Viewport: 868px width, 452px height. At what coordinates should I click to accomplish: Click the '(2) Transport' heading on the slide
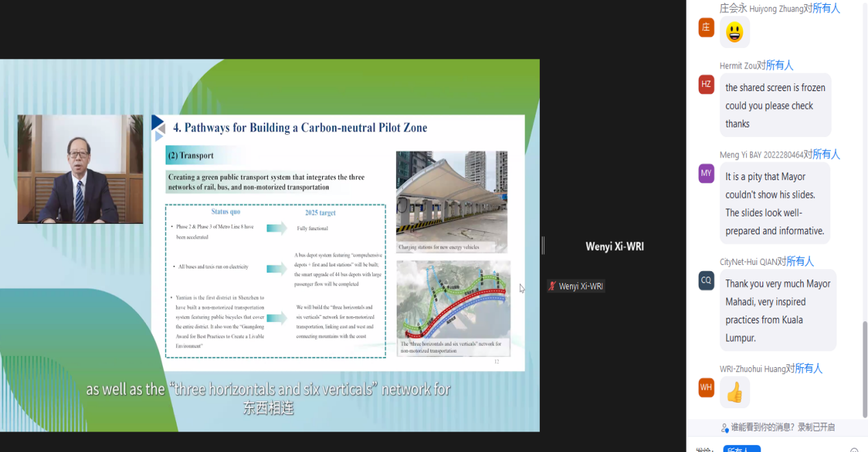[x=191, y=155]
